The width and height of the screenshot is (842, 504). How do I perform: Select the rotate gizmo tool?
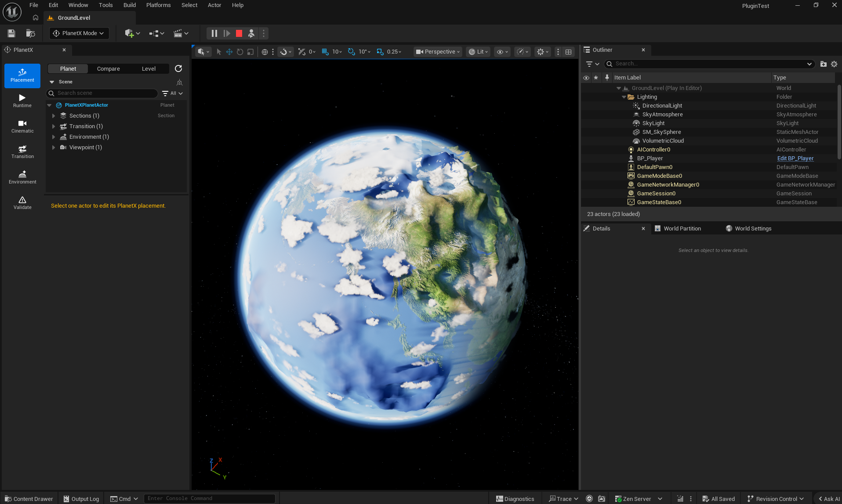(x=240, y=52)
